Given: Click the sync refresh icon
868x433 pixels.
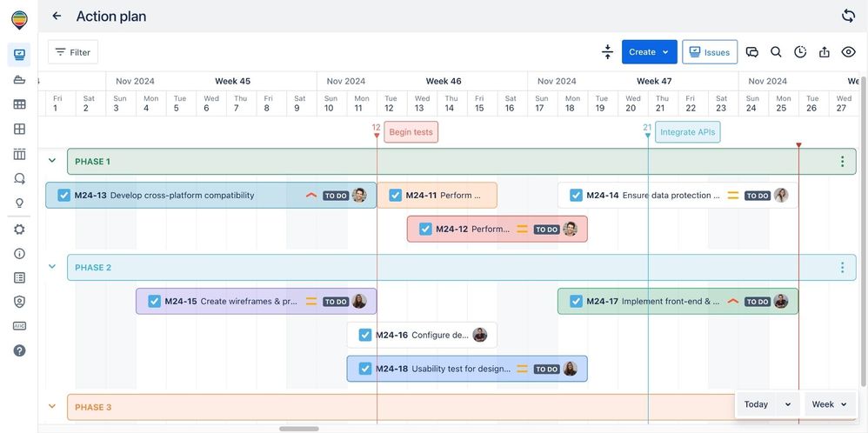Looking at the screenshot, I should 848,16.
